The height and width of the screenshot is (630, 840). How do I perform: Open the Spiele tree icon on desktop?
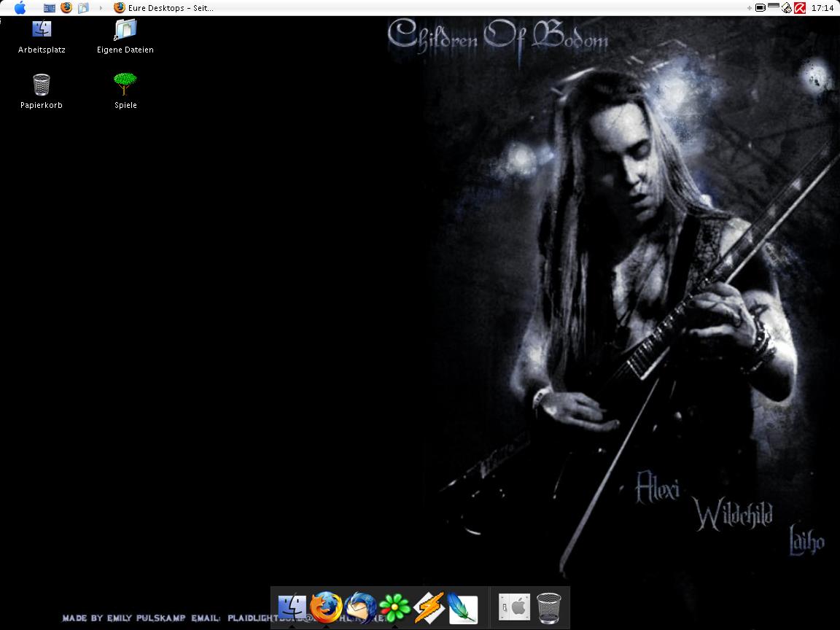[x=125, y=91]
